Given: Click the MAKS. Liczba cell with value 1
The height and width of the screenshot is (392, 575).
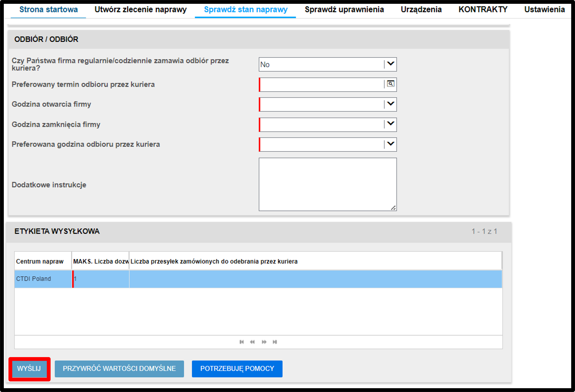Looking at the screenshot, I should click(x=100, y=279).
